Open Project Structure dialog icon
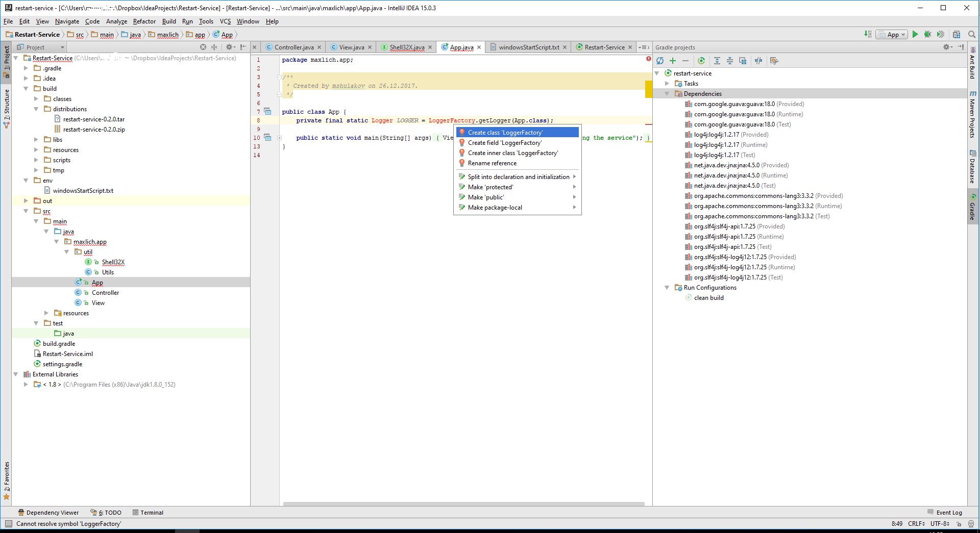980x533 pixels. [x=957, y=34]
